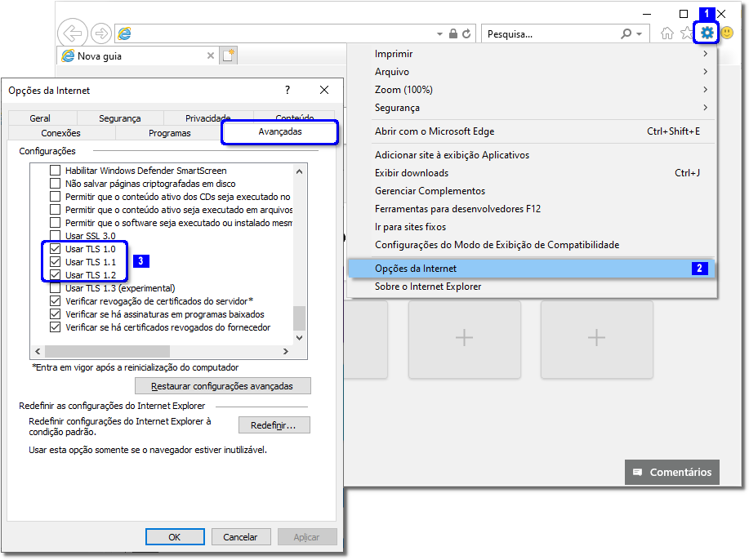Choose Opções da Internet menu item
Screen dimensions: 749x560
coord(531,269)
